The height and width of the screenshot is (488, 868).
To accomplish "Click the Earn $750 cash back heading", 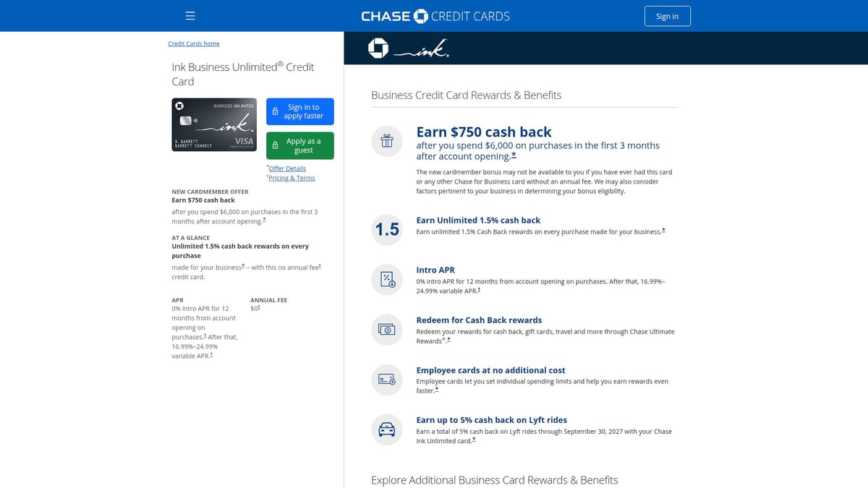I will (484, 132).
